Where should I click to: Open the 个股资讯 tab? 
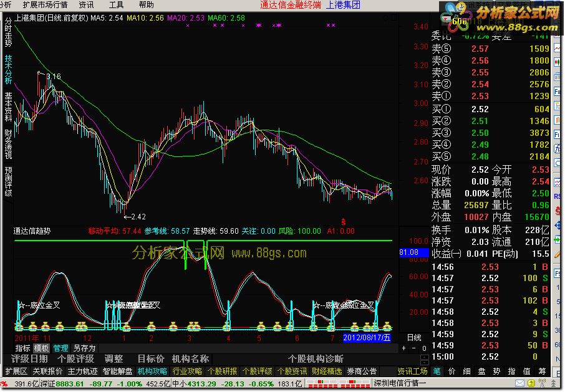tap(291, 371)
